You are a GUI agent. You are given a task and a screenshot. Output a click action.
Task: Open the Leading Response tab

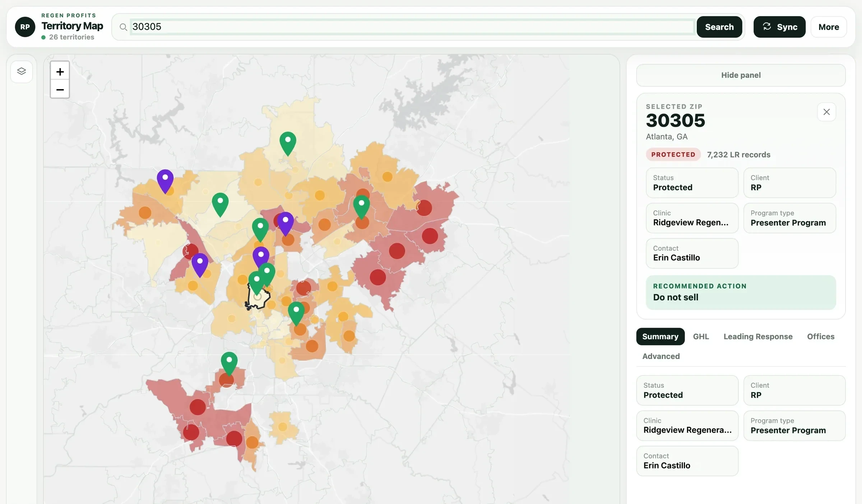pos(758,336)
